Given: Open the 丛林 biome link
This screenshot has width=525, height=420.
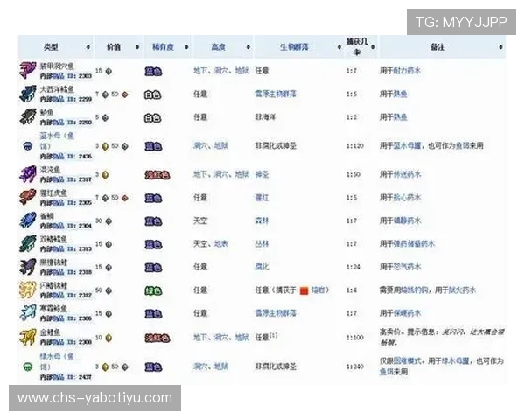Looking at the screenshot, I should point(262,244).
